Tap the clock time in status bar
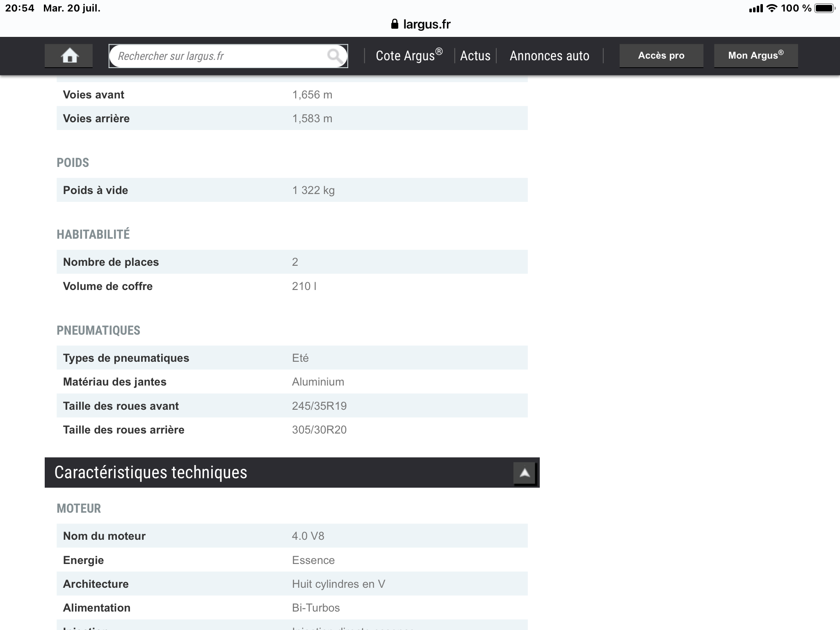This screenshot has width=840, height=630. click(20, 8)
